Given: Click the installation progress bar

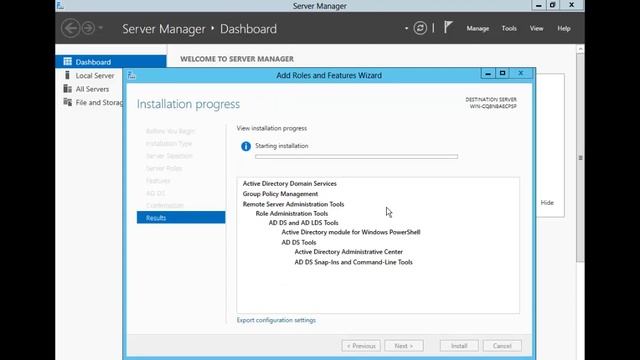Looking at the screenshot, I should pyautogui.click(x=356, y=156).
